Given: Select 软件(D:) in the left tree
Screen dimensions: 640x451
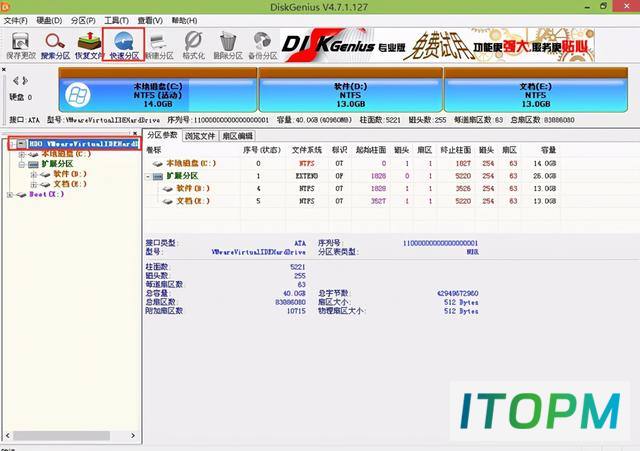Looking at the screenshot, I should [70, 174].
